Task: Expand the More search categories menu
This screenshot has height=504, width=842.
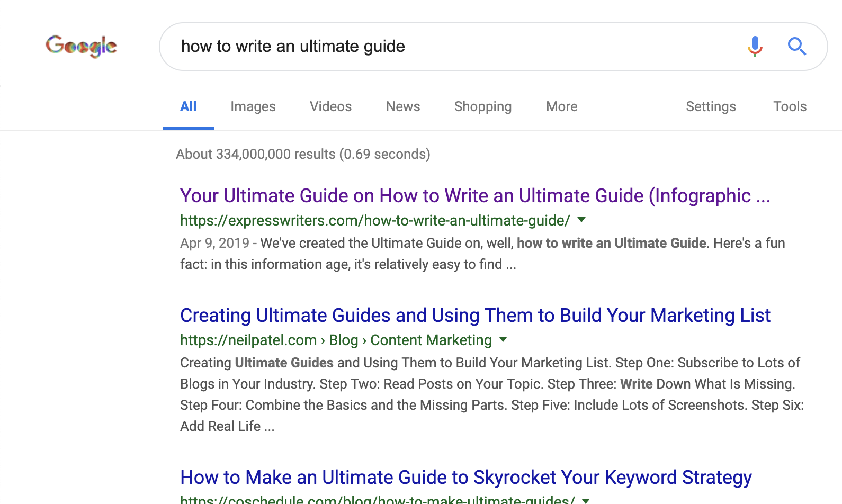Action: coord(562,107)
